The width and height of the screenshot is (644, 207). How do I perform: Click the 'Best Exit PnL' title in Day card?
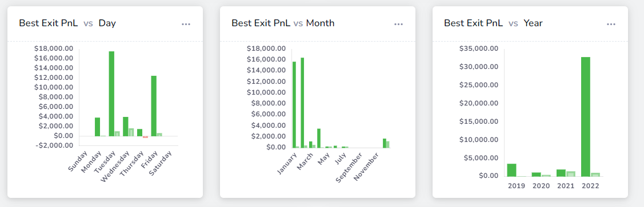click(49, 23)
